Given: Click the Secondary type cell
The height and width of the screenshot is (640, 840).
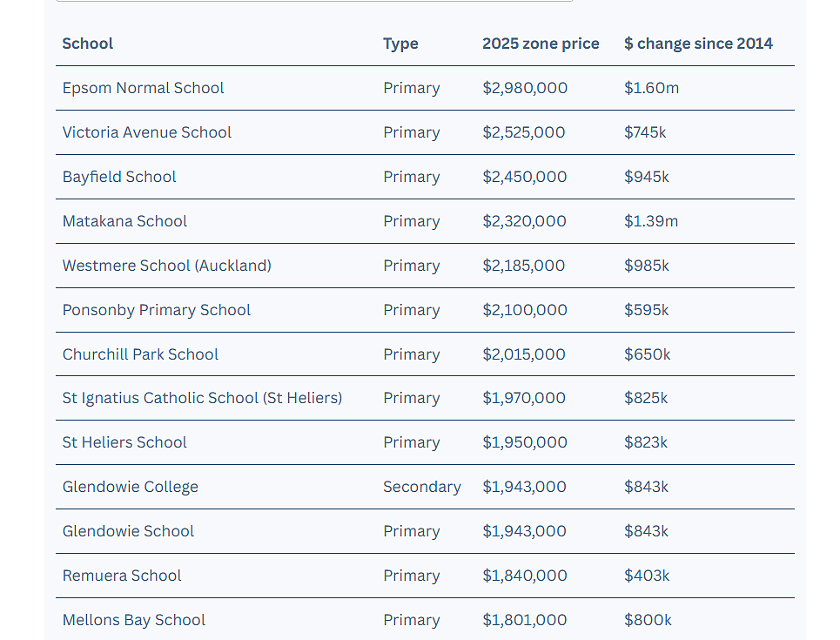Looking at the screenshot, I should (421, 487).
